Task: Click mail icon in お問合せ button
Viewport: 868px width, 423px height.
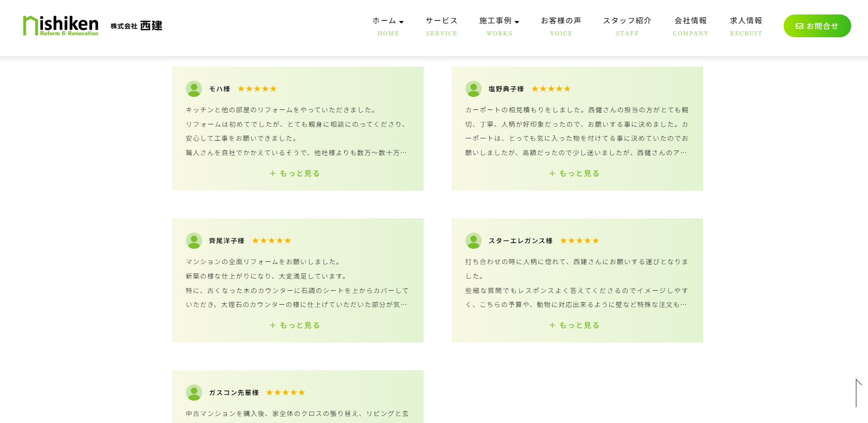Action: [799, 26]
